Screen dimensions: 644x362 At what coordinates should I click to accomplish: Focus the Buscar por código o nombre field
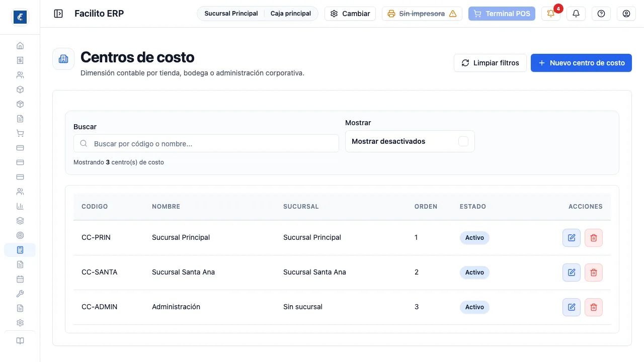tap(206, 144)
